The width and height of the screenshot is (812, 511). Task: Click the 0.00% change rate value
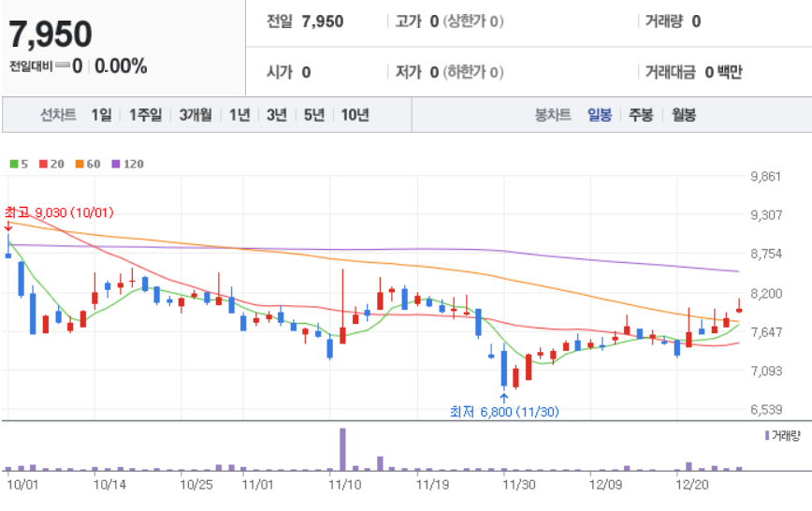[121, 66]
